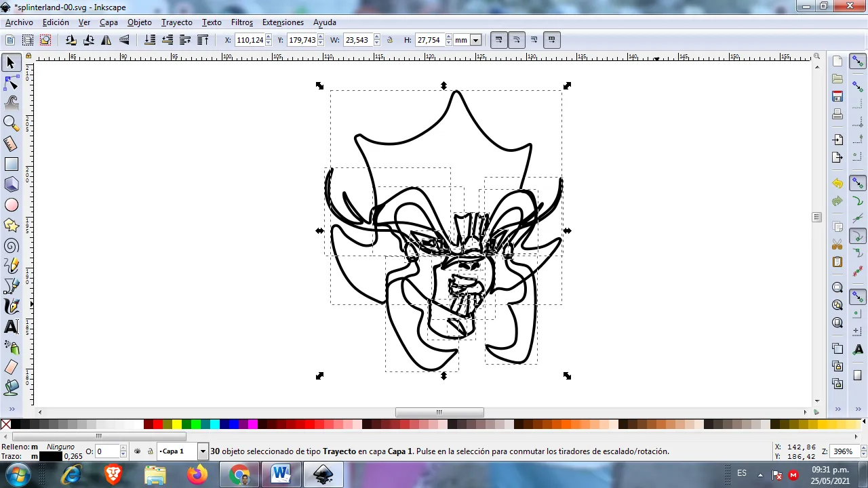Raise selection one step

(x=185, y=40)
